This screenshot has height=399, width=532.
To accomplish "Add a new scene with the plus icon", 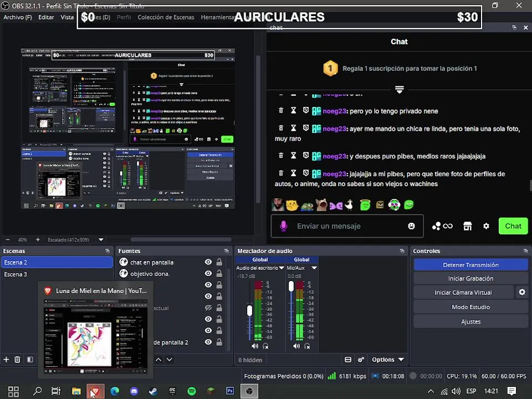I will coord(6,359).
